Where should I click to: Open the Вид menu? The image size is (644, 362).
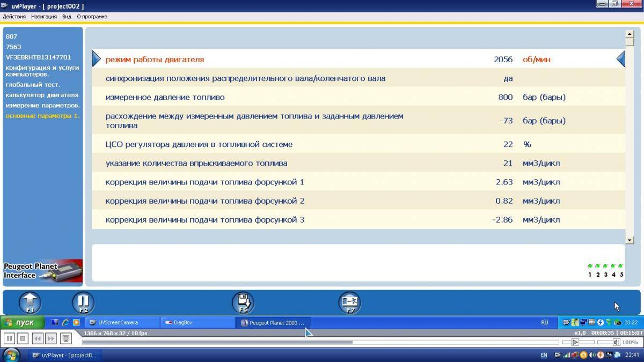[x=67, y=17]
